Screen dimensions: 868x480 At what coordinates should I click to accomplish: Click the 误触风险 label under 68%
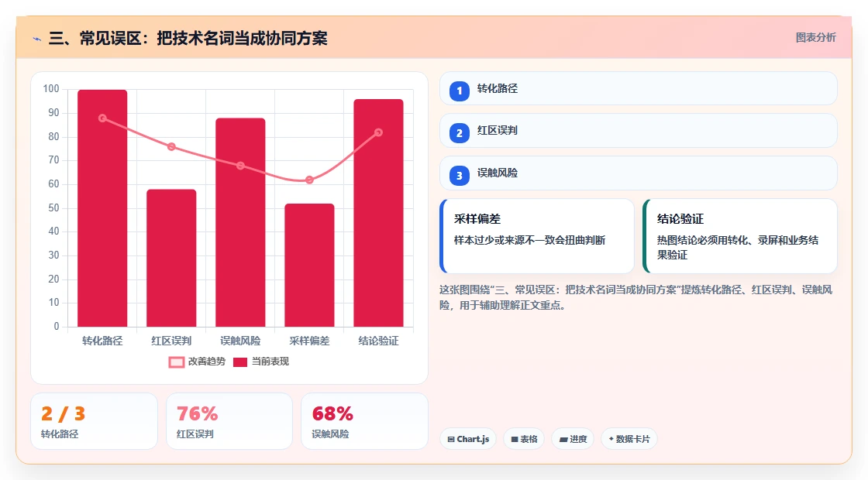tap(330, 434)
